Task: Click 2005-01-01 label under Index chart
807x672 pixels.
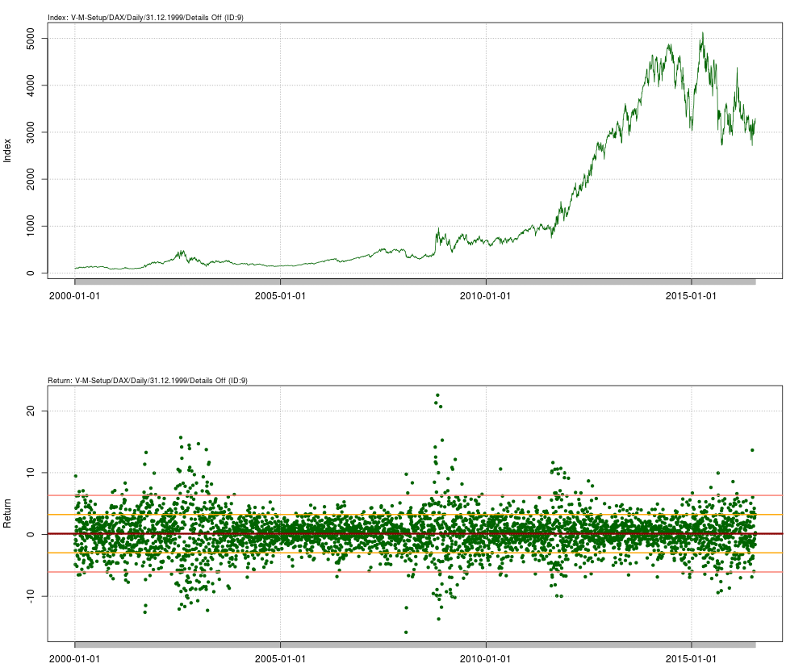Action: coord(280,296)
